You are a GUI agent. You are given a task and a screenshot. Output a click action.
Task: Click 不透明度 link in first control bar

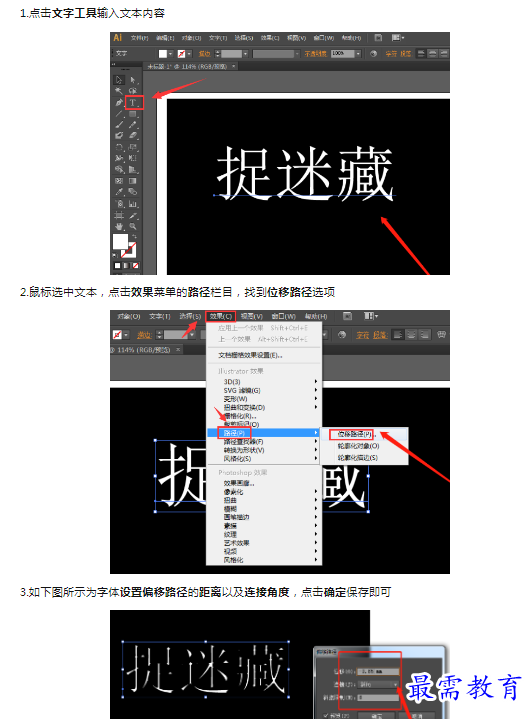click(x=315, y=54)
